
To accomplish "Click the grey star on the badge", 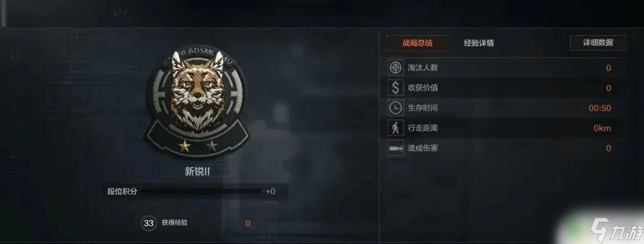I will coord(212,145).
